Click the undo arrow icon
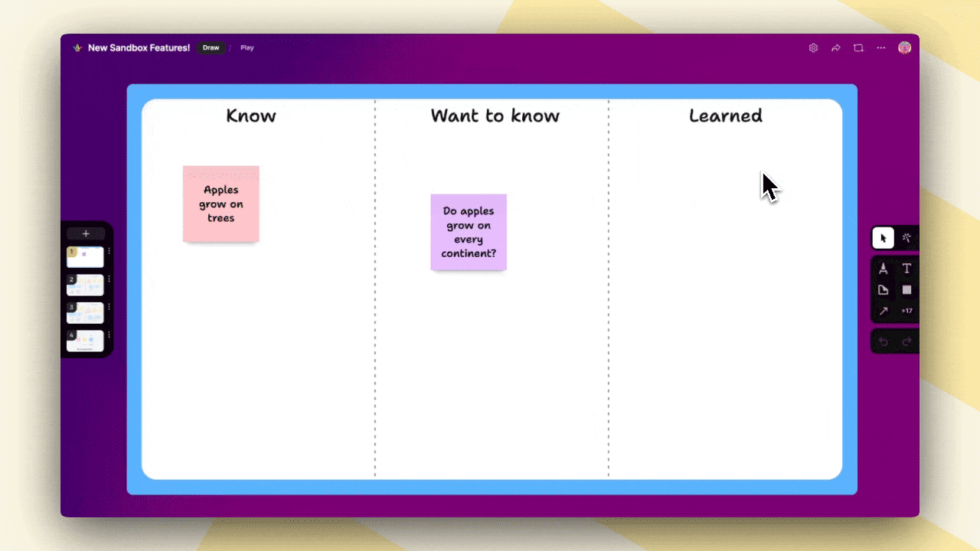980x551 pixels. pos(883,341)
